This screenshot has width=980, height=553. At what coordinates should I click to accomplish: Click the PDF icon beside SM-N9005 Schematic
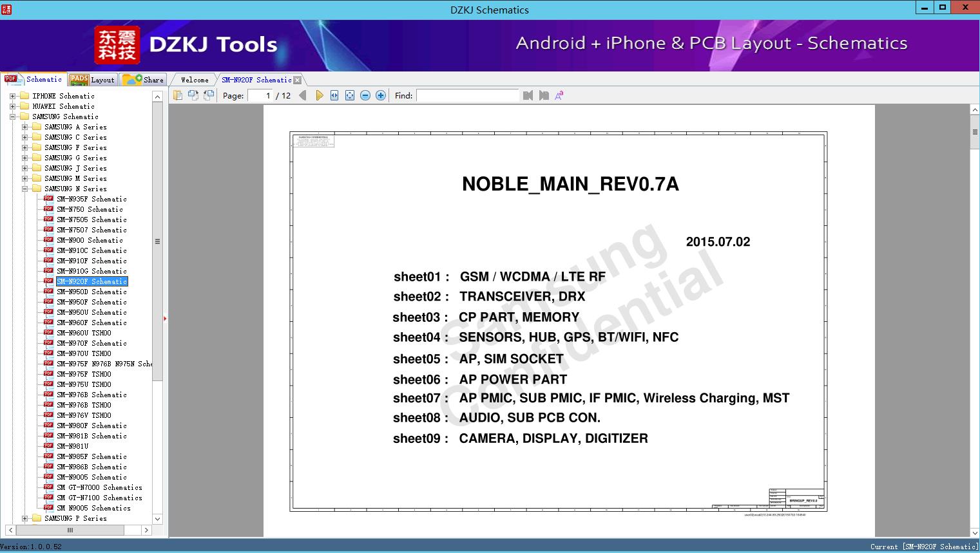pos(48,476)
